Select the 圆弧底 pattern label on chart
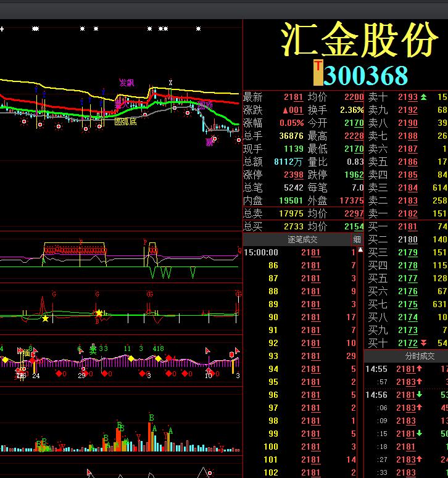This screenshot has height=478, width=448. click(x=125, y=122)
